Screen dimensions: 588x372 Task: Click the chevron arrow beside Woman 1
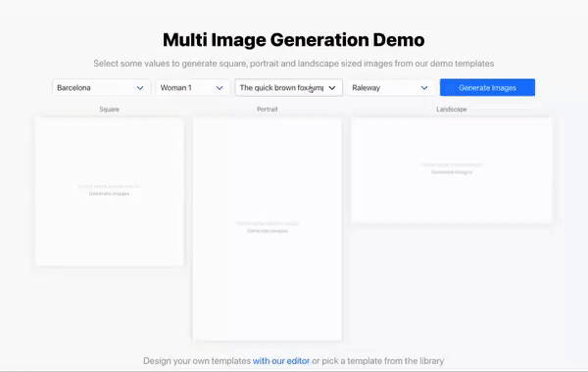(x=220, y=88)
